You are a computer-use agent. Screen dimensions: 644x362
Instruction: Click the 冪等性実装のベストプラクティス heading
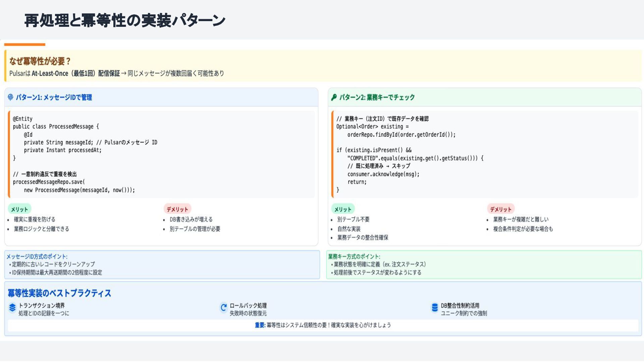tap(59, 293)
